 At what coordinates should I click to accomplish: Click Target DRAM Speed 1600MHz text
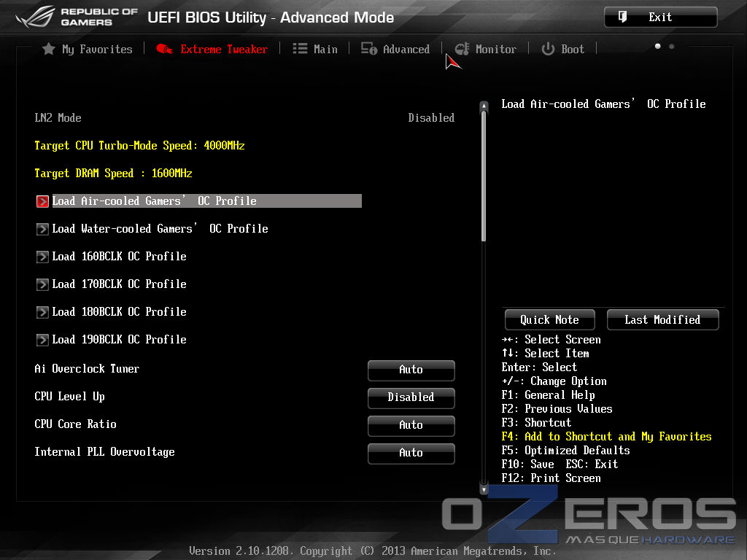point(113,174)
